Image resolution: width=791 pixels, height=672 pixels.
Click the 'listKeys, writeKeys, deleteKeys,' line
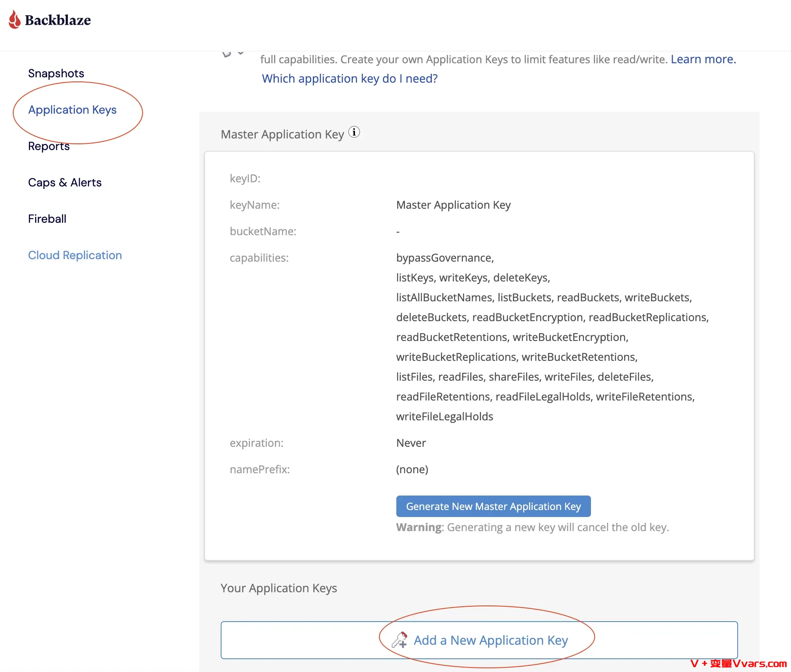(473, 278)
